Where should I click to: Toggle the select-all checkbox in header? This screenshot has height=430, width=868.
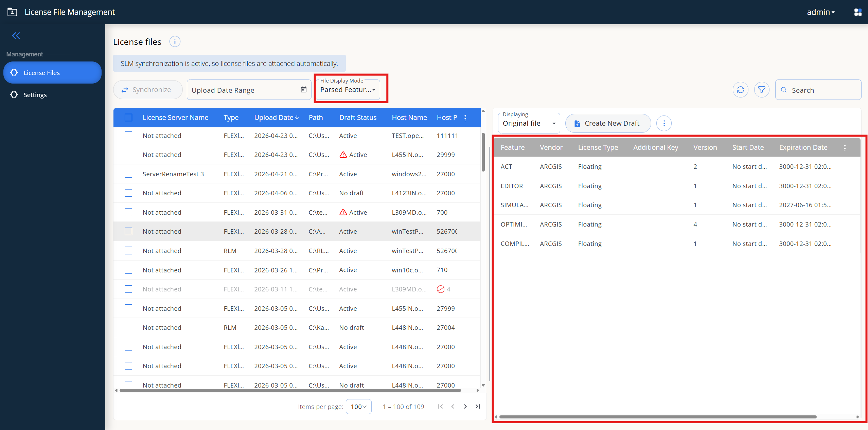tap(128, 118)
